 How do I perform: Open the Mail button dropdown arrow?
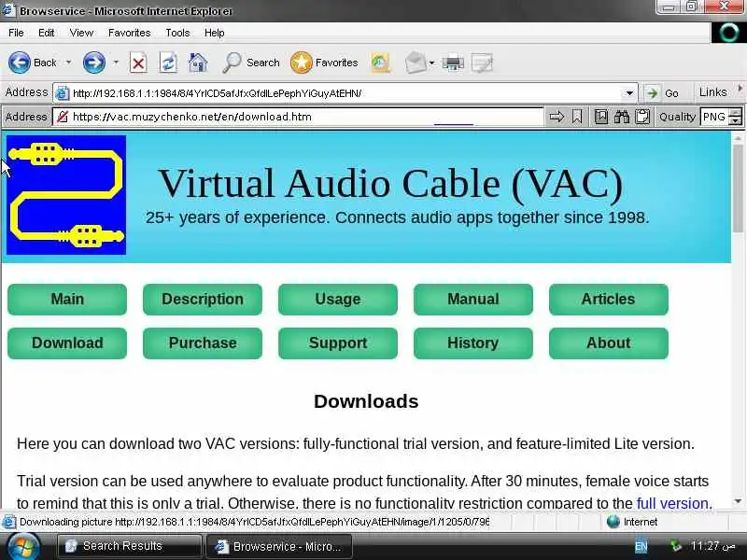[x=431, y=63]
